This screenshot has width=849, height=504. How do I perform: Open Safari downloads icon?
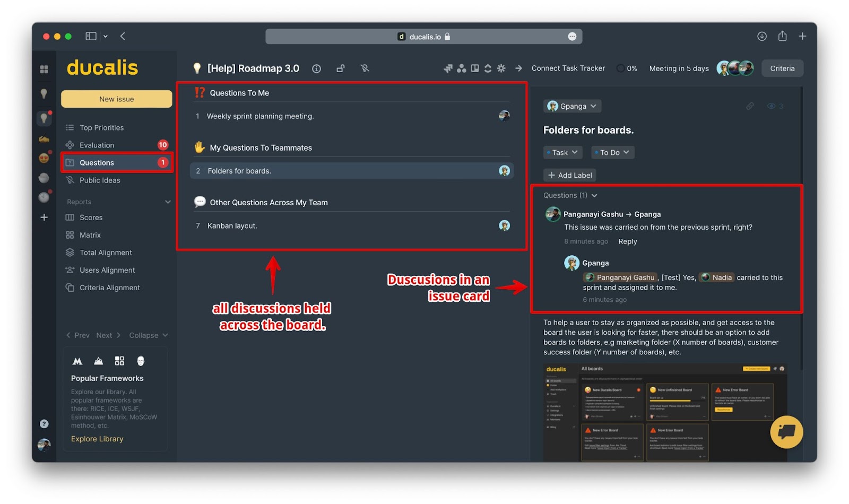[762, 36]
